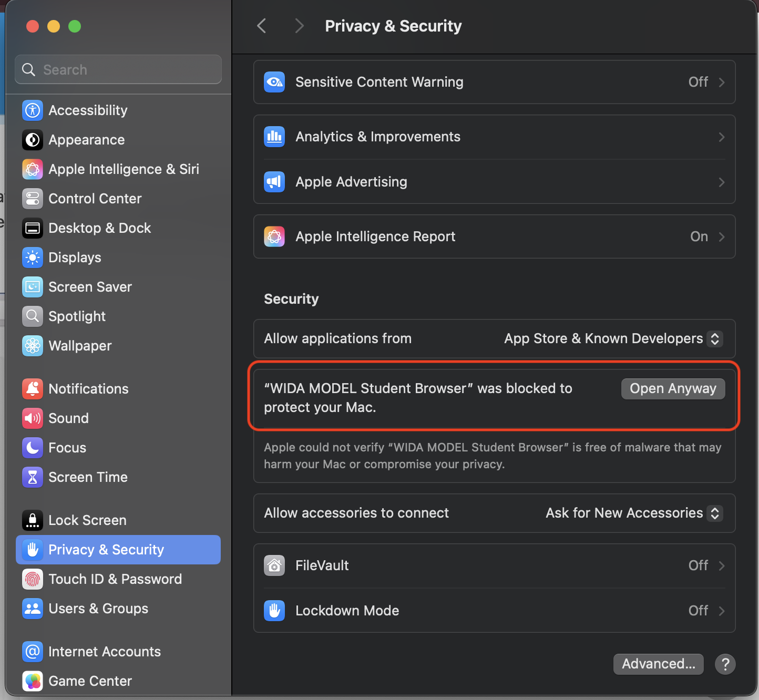Open the help question mark button
This screenshot has width=759, height=700.
(725, 664)
